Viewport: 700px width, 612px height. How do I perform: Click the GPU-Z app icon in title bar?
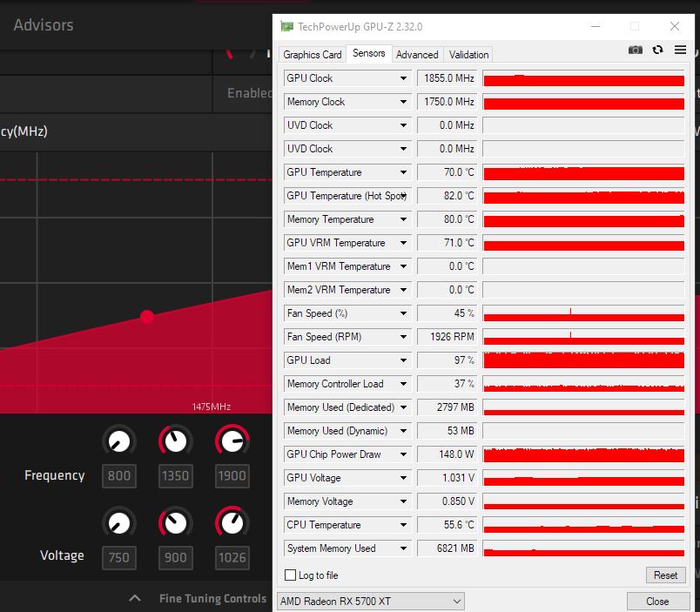pos(286,27)
